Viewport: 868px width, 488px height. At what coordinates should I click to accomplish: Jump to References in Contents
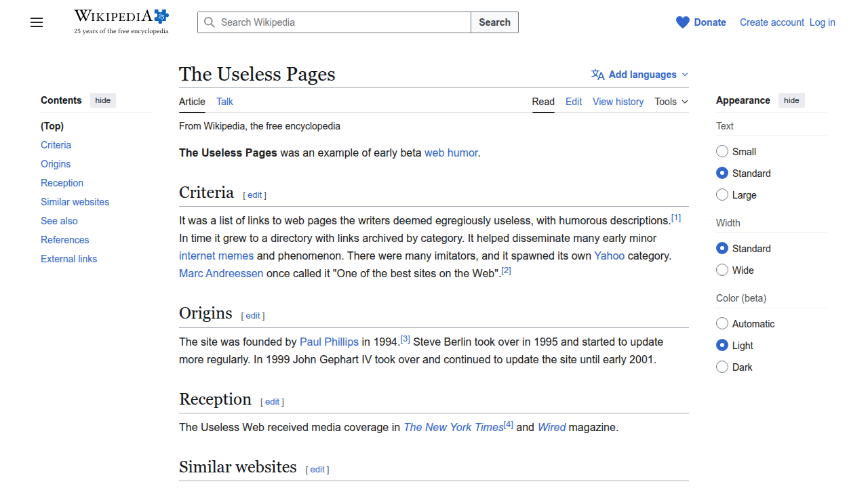point(64,240)
